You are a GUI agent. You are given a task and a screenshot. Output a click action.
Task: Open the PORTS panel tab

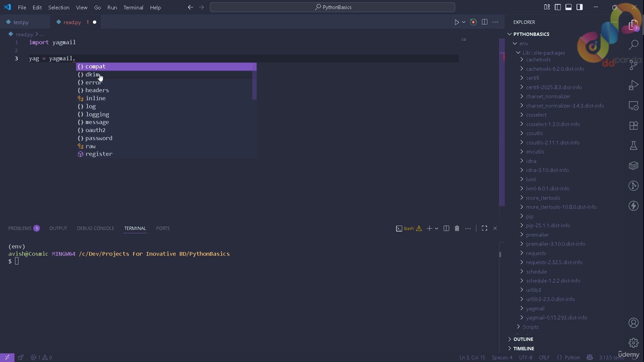163,228
